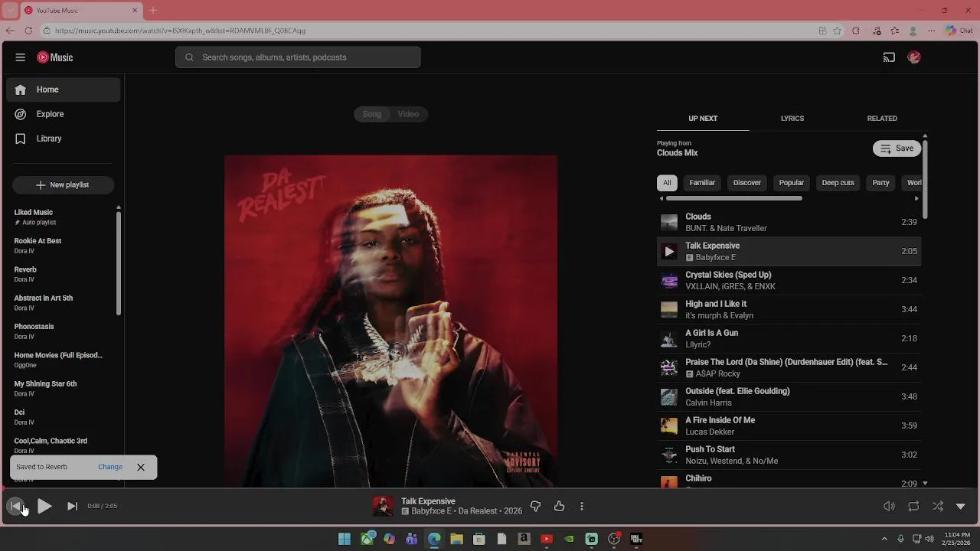Screen dimensions: 980x551
Task: Play the current song
Action: (44, 506)
